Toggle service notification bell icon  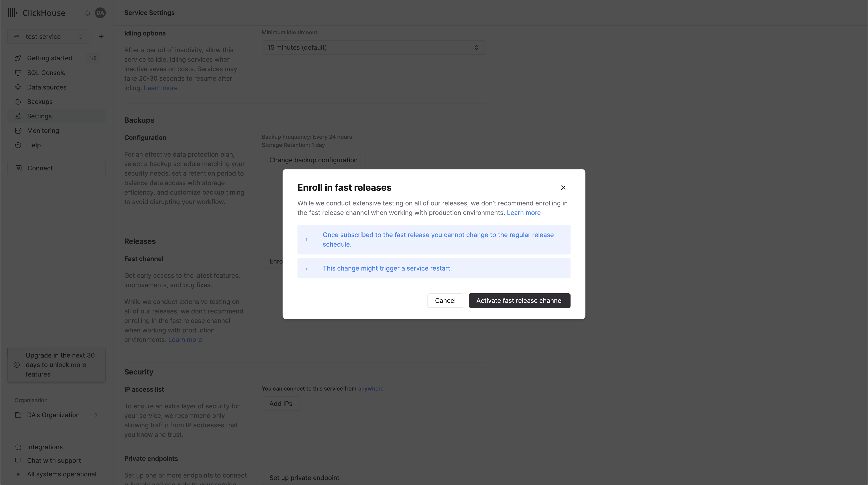[88, 12]
